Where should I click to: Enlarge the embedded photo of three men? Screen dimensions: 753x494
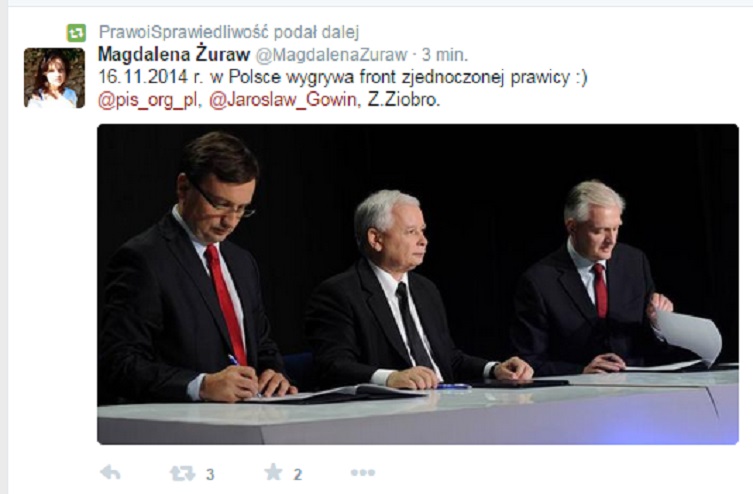(418, 284)
